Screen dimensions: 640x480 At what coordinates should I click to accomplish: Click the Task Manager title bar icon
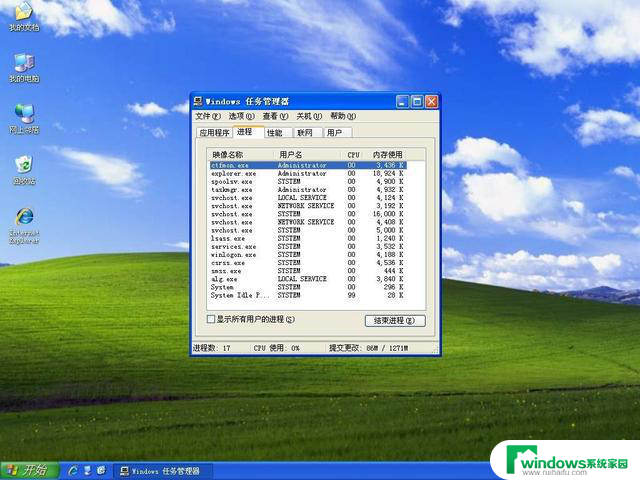(x=198, y=101)
